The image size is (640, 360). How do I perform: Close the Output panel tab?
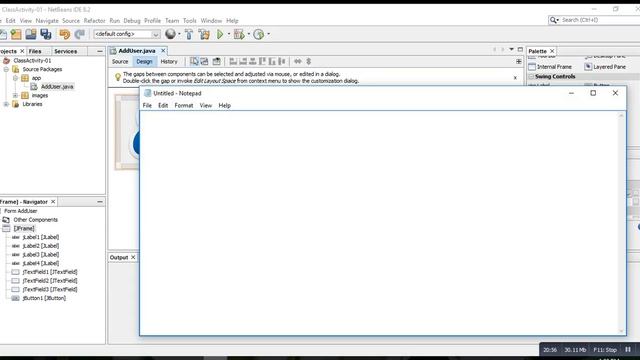click(133, 258)
